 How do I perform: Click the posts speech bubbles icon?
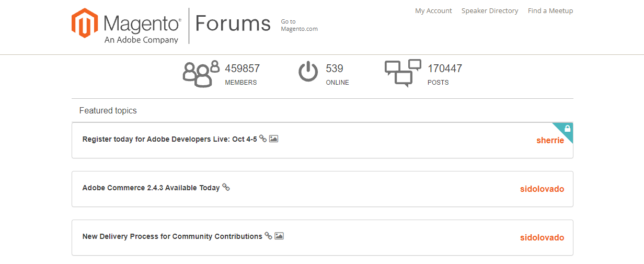403,73
